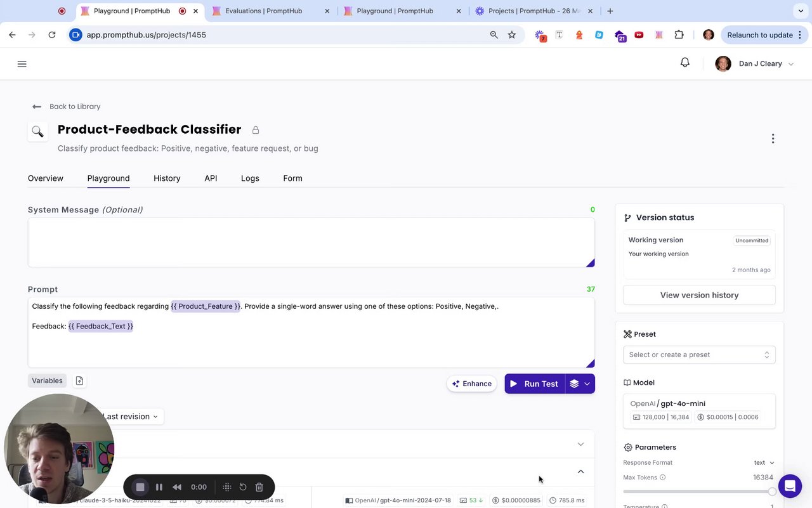Screen dimensions: 812x508
Task: Click the magnifier project icon beside the title
Action: (x=37, y=131)
